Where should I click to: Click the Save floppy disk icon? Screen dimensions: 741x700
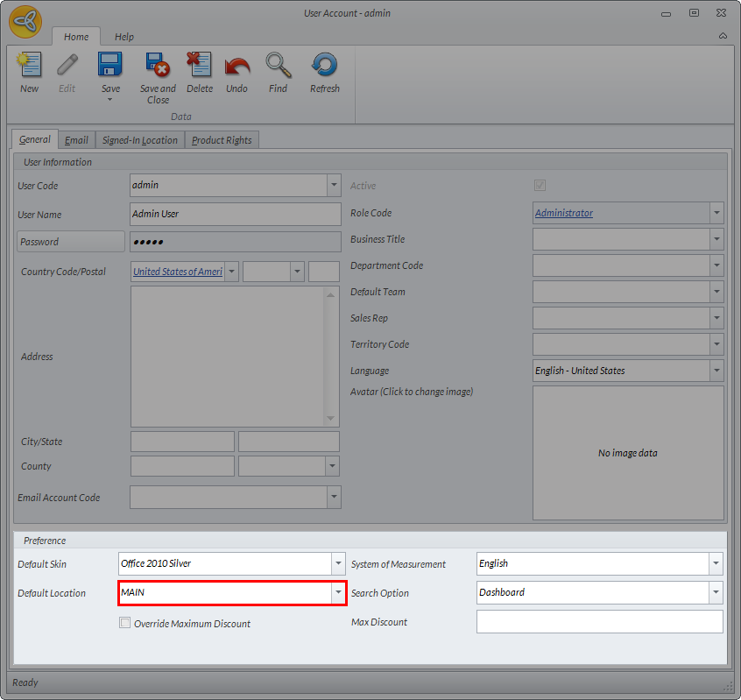[x=110, y=67]
